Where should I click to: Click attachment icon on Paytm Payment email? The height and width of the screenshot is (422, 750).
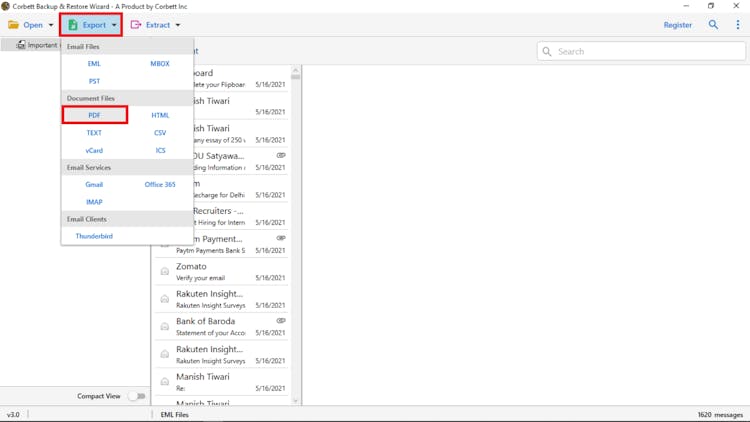click(281, 238)
